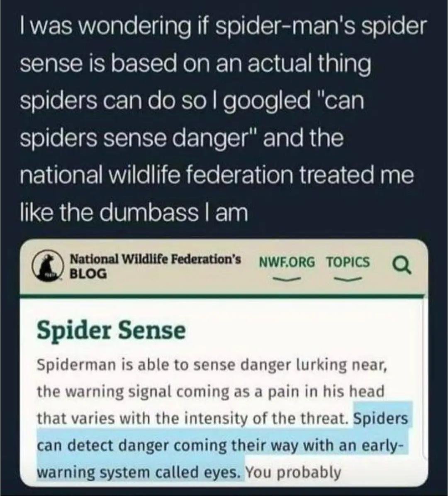Click the "National Wildlife Federation's" site title
The image size is (448, 496).
tap(155, 259)
